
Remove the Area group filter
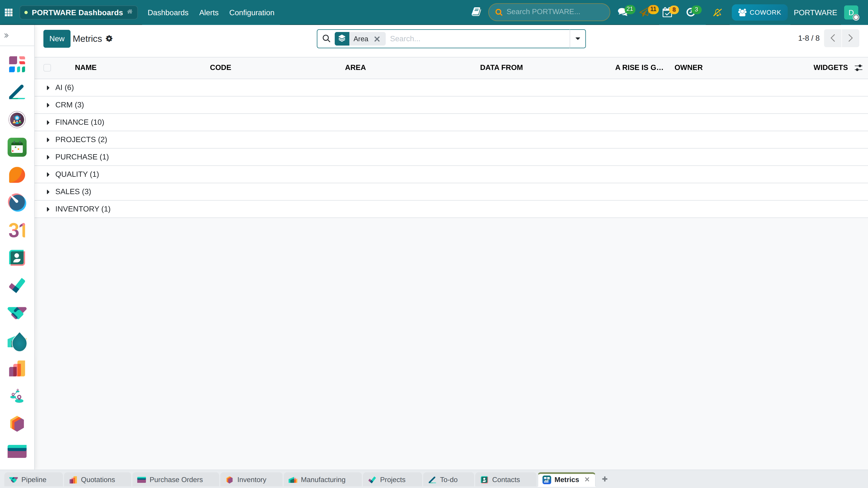[x=377, y=39]
